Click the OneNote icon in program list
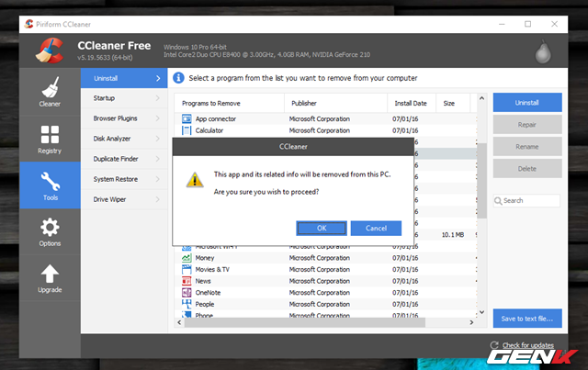Image resolution: width=588 pixels, height=370 pixels. click(187, 292)
